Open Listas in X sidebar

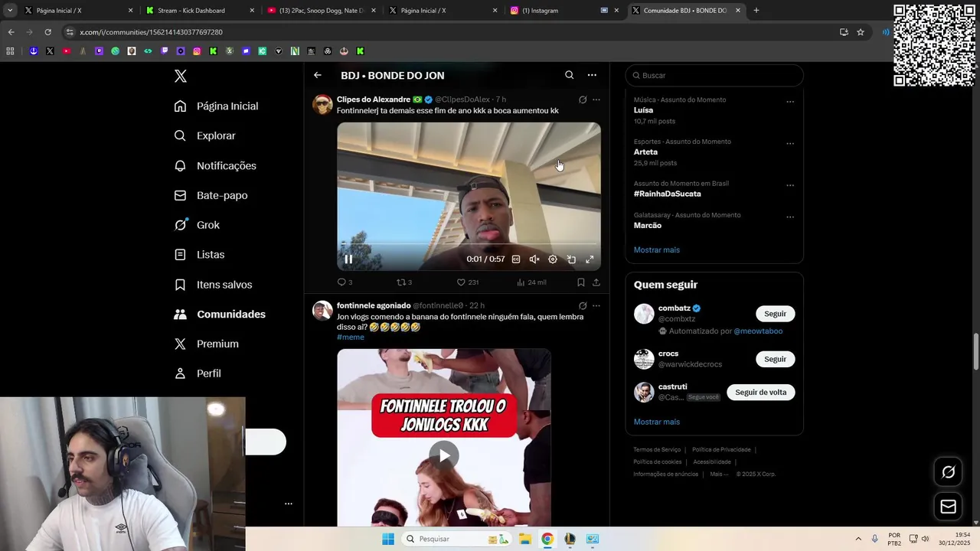click(199, 255)
